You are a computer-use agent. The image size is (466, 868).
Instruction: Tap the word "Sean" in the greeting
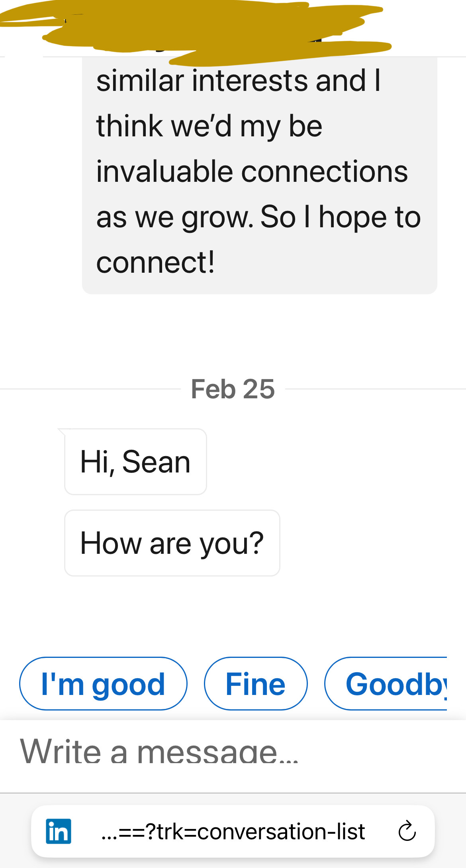coord(156,462)
